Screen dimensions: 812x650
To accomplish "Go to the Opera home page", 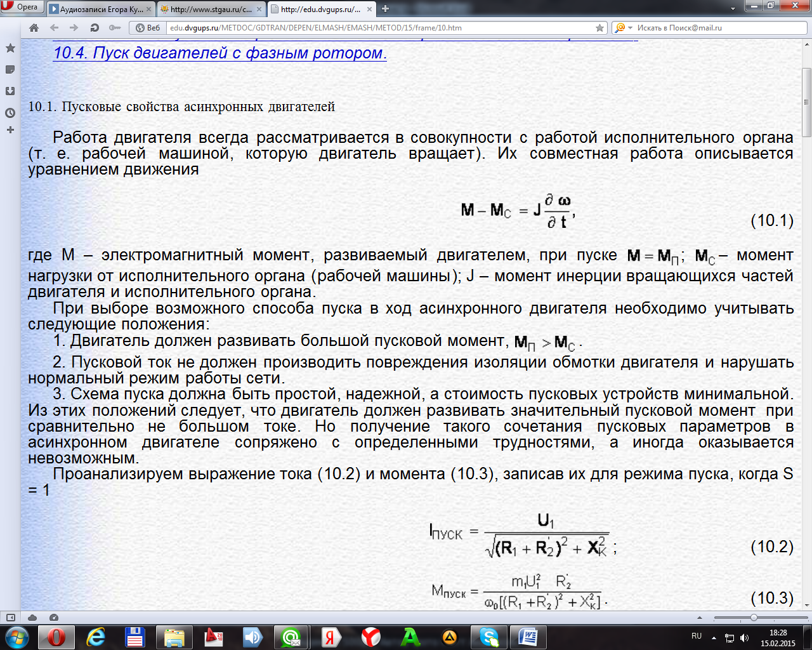I will click(34, 28).
